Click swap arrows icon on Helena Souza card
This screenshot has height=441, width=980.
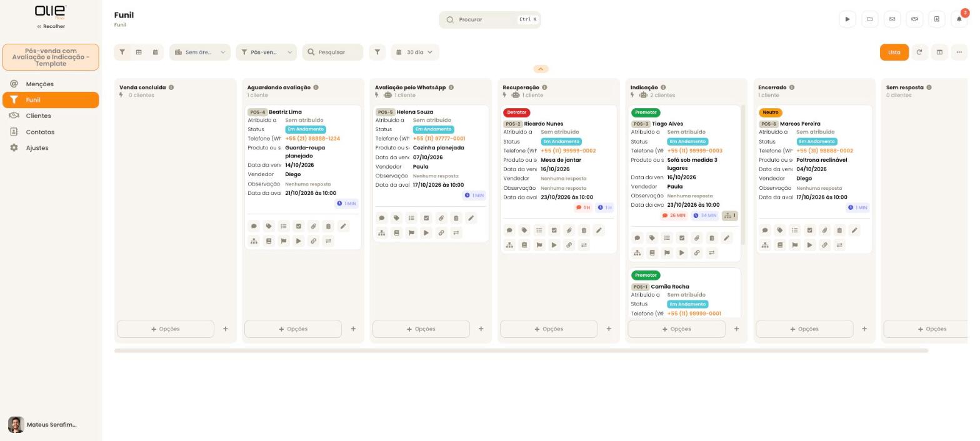click(x=456, y=233)
